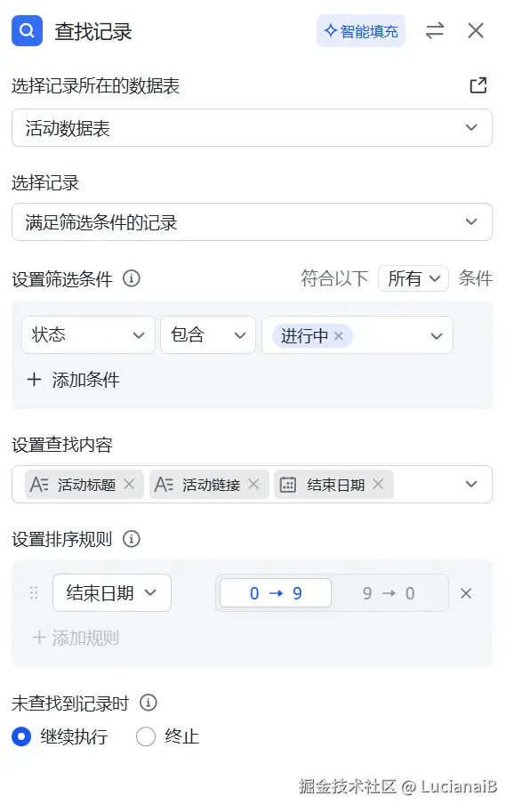Remove 活动标题 field from search content
This screenshot has width=514, height=812.
tap(129, 484)
